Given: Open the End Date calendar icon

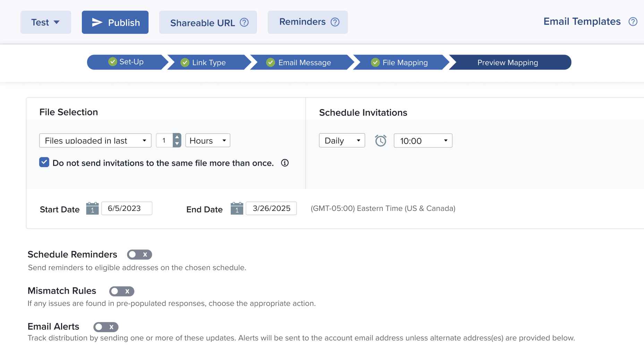Looking at the screenshot, I should coord(237,208).
